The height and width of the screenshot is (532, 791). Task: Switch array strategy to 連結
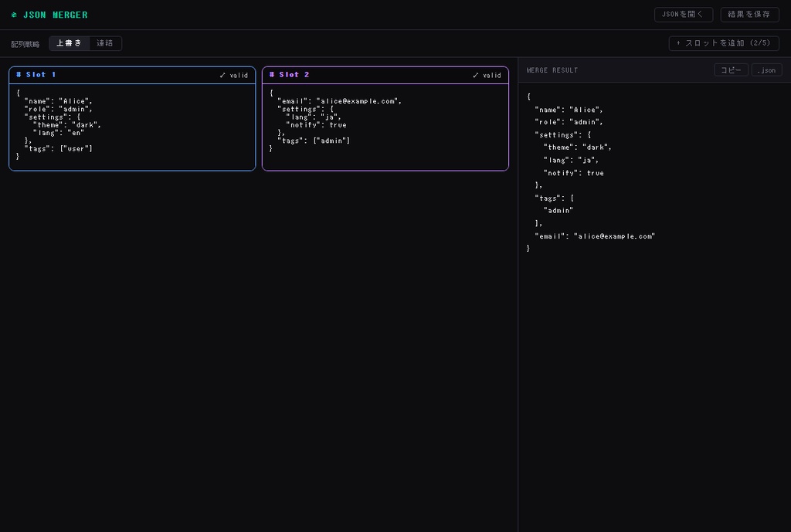pyautogui.click(x=105, y=43)
